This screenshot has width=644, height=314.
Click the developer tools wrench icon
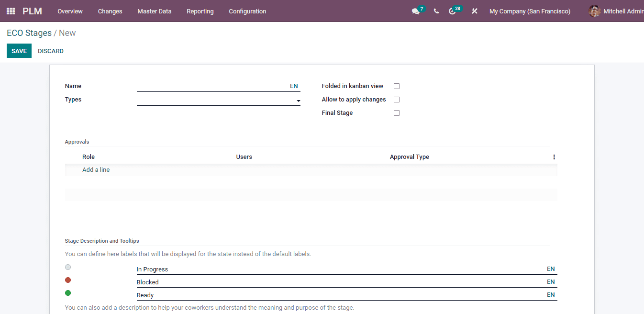click(474, 11)
